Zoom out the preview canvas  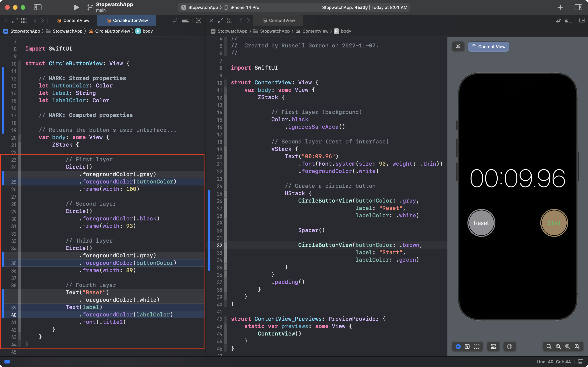549,346
